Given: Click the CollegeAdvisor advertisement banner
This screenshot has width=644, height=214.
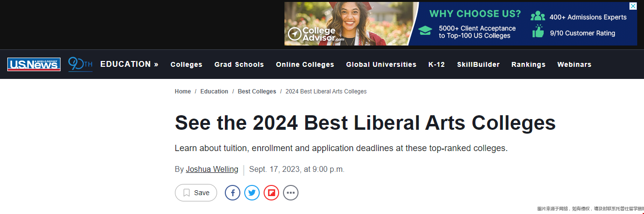Looking at the screenshot, I should 460,24.
